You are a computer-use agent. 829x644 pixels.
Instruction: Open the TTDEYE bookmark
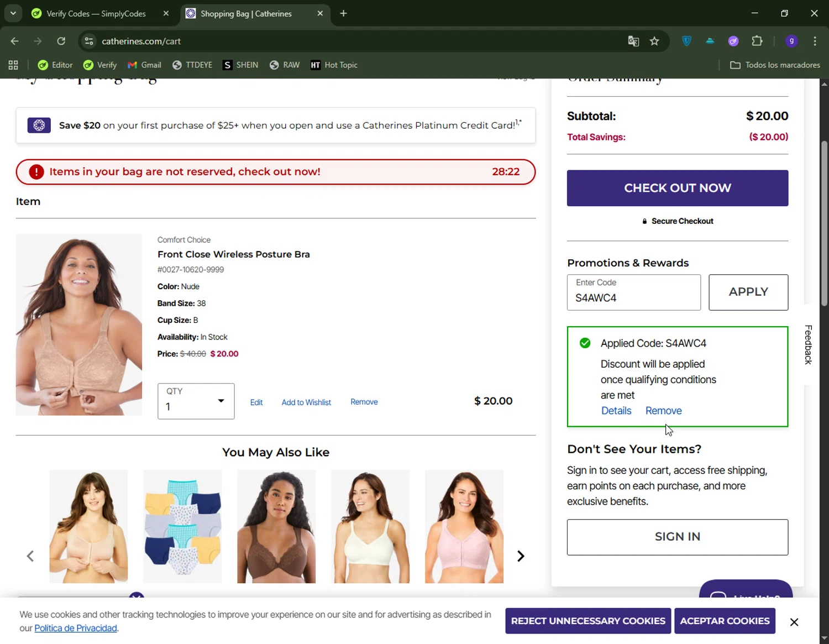click(192, 65)
